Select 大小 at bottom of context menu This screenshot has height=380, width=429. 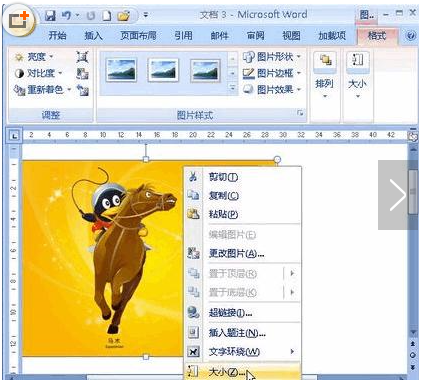point(243,371)
